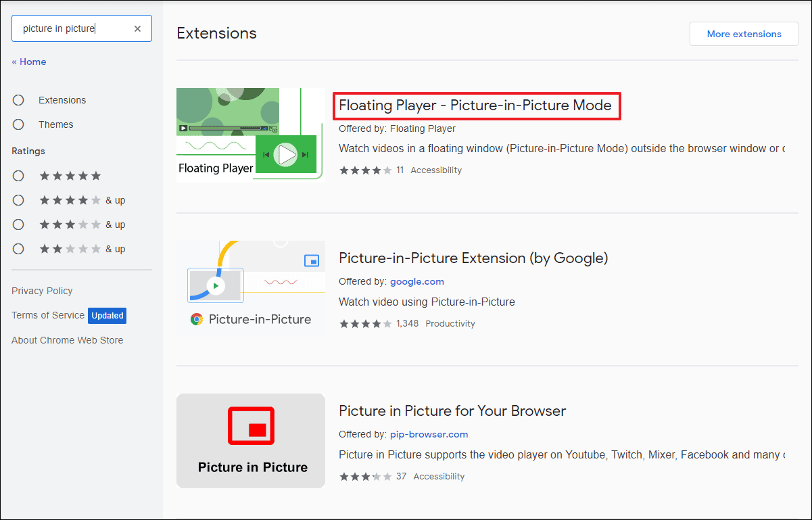Image resolution: width=812 pixels, height=520 pixels.
Task: Choose the four stars & up filter
Action: click(x=18, y=200)
